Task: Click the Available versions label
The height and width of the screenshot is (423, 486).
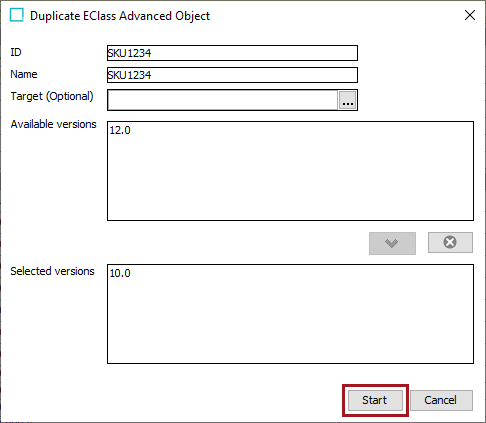Action: point(53,124)
